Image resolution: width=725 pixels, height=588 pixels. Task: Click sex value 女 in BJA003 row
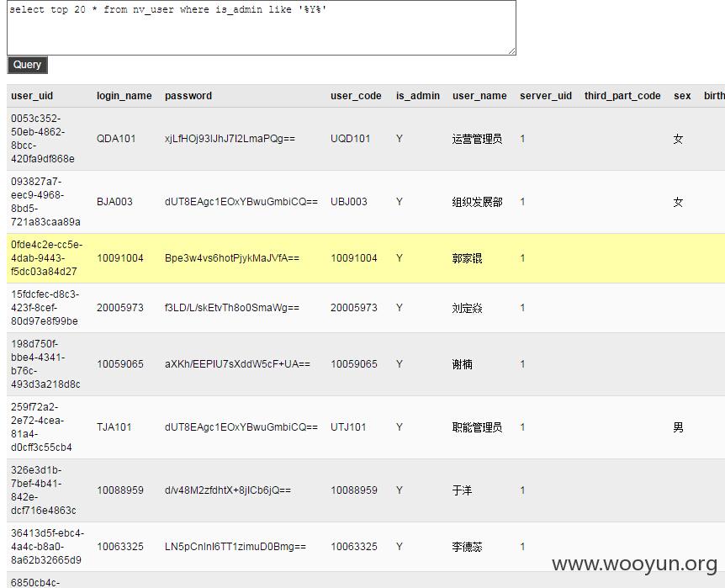(x=678, y=202)
